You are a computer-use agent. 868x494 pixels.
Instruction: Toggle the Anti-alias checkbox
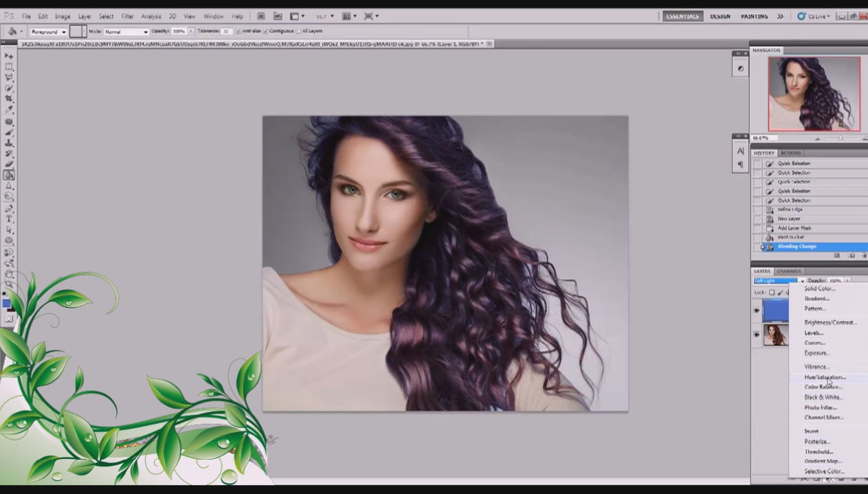pyautogui.click(x=238, y=32)
